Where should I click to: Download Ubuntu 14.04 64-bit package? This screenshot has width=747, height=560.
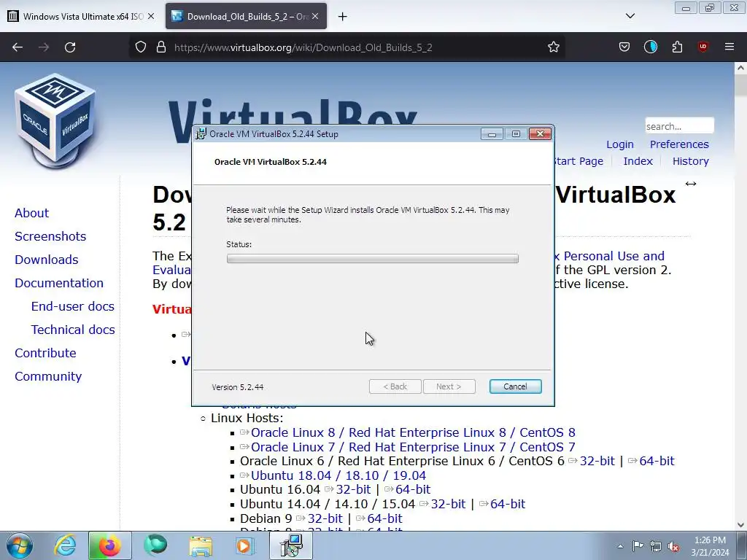pyautogui.click(x=508, y=504)
